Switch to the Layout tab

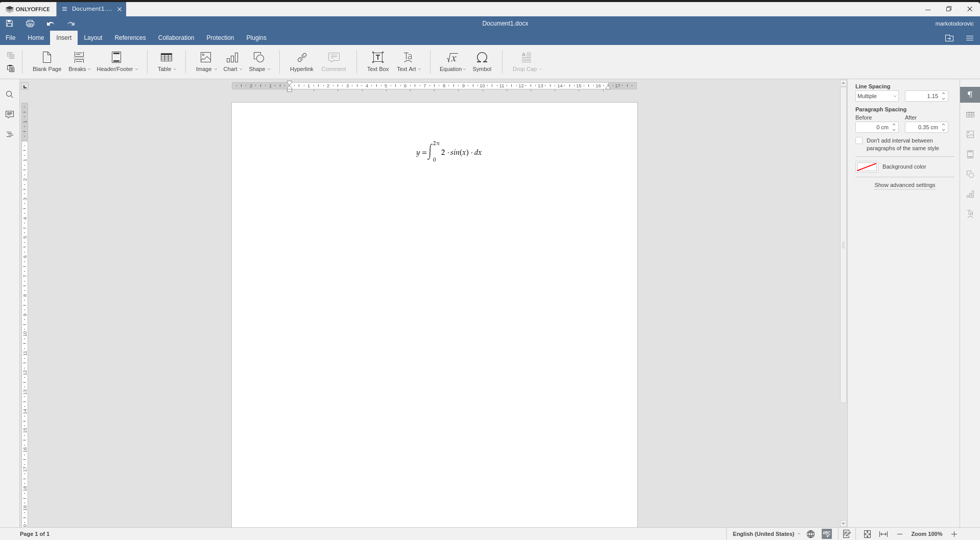pyautogui.click(x=93, y=38)
